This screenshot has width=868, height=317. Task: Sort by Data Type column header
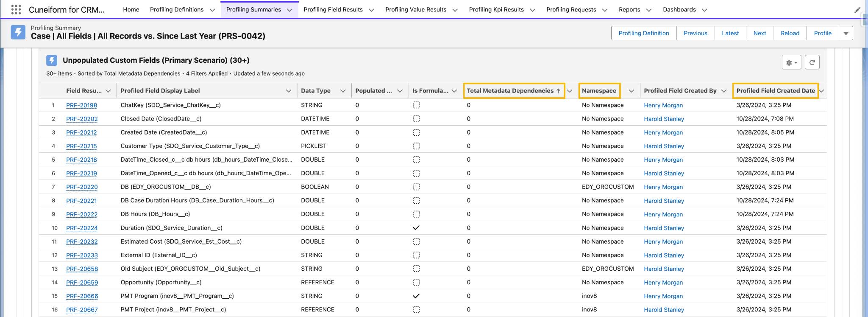[x=316, y=91]
